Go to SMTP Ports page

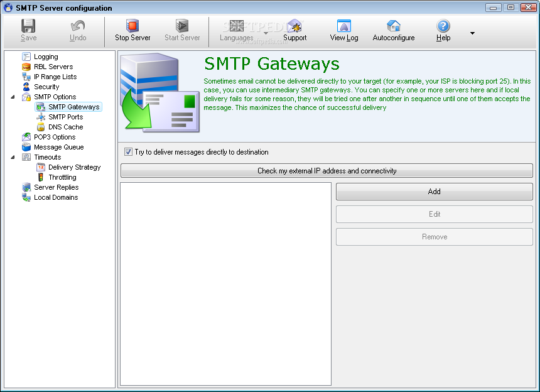pos(65,117)
